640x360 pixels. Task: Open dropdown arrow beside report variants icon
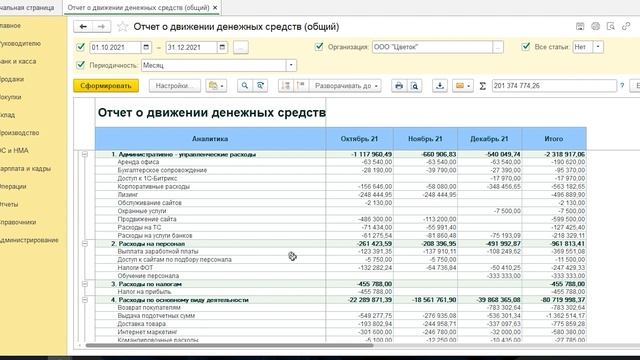click(222, 86)
